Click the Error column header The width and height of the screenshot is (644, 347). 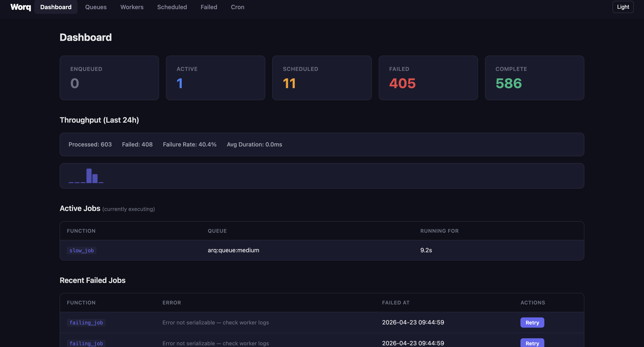171,303
